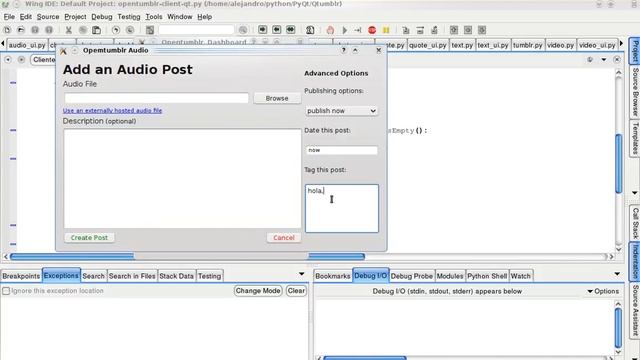Viewport: 640px width, 360px height.
Task: Click the red hand breakpoint icon
Action: (330, 30)
